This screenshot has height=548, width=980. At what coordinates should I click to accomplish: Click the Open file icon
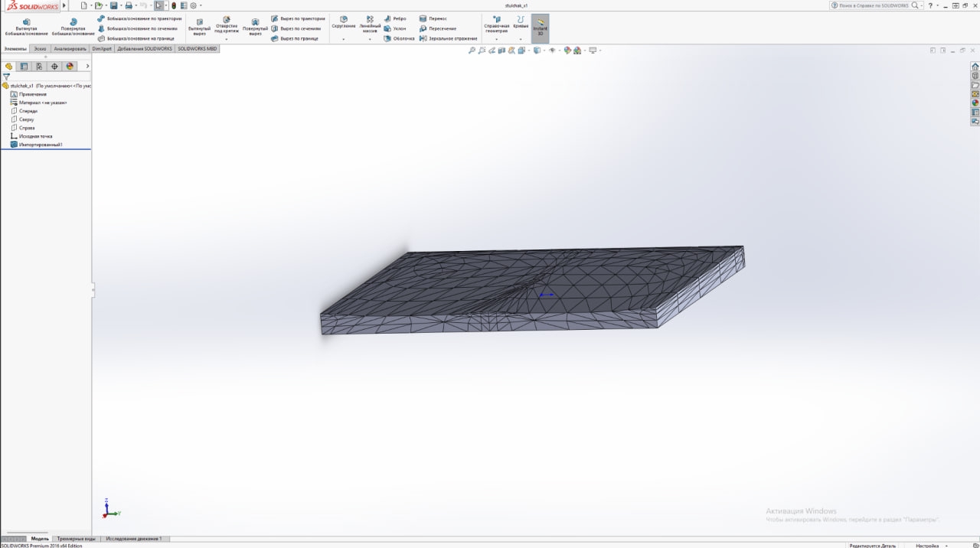tap(99, 5)
